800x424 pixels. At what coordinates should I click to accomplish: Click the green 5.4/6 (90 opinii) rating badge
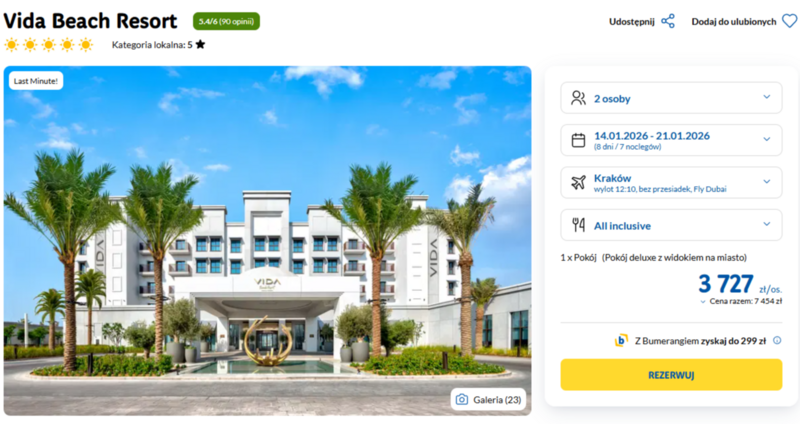tap(226, 21)
